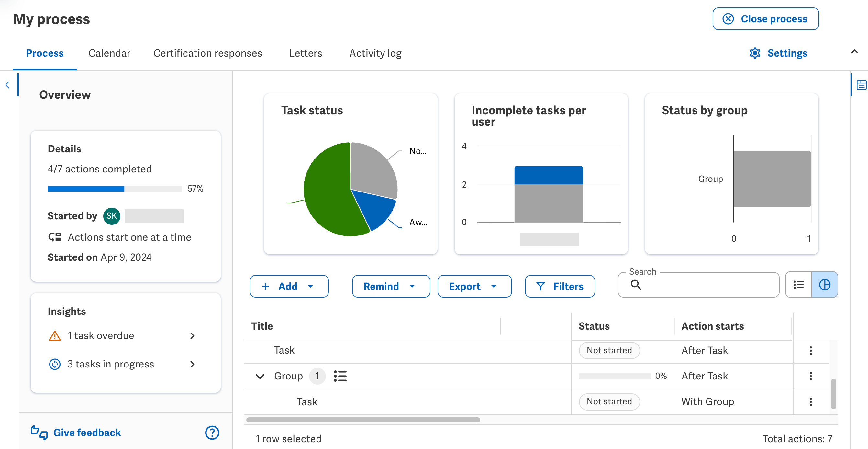Go to the Letters tab
Viewport: 868px width, 449px height.
305,53
